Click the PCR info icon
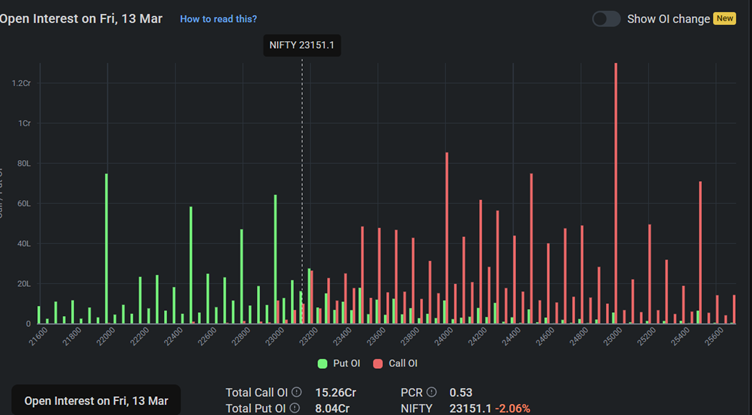The height and width of the screenshot is (415, 752). (x=432, y=393)
